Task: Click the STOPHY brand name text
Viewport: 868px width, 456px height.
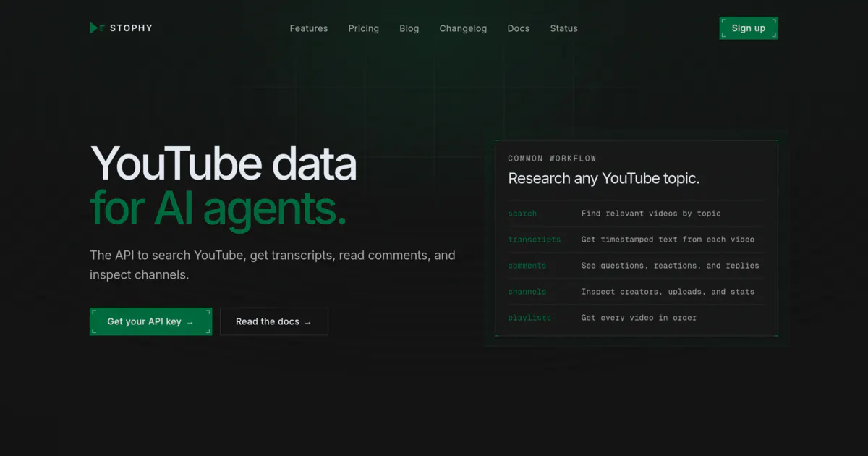Action: pyautogui.click(x=131, y=28)
